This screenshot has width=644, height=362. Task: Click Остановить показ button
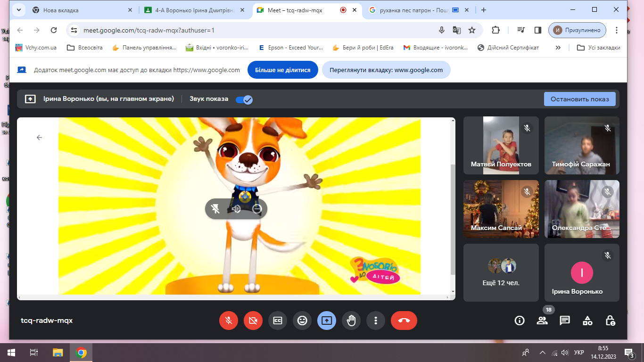pos(580,99)
